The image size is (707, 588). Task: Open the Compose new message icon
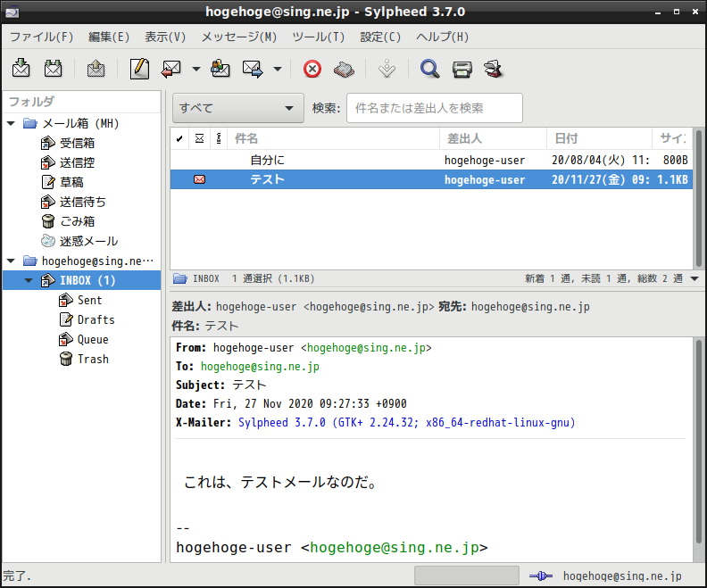coord(139,69)
